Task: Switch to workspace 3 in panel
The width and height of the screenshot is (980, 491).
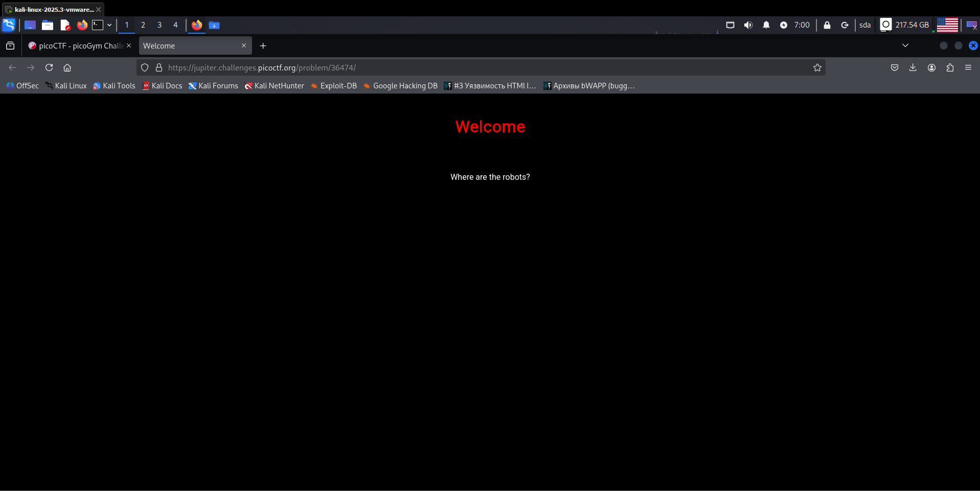Action: pos(159,25)
